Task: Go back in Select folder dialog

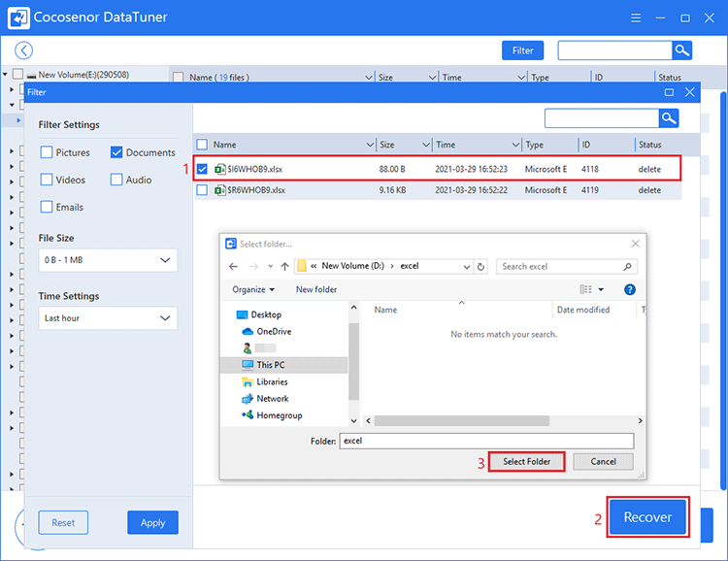Action: (x=233, y=266)
